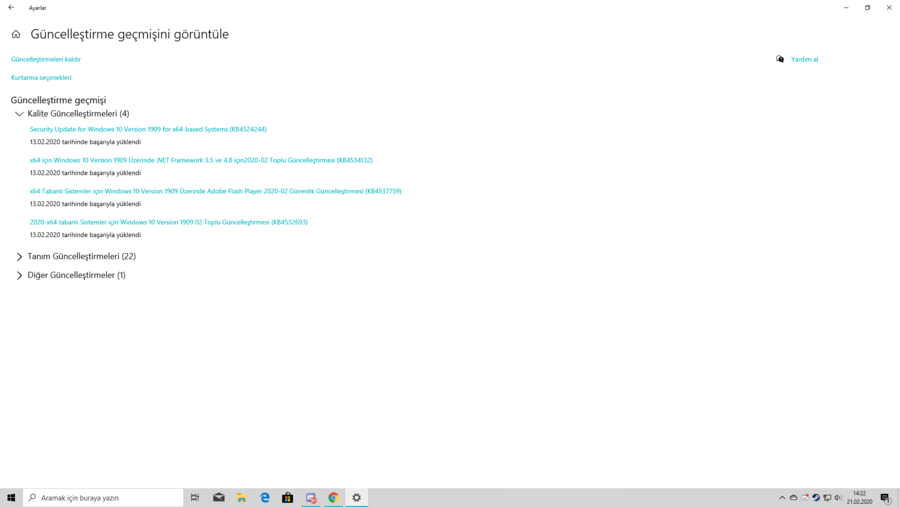Screen dimensions: 900x507
Task: Click the Güncelleştirmeleri kaldır link
Action: click(x=46, y=59)
